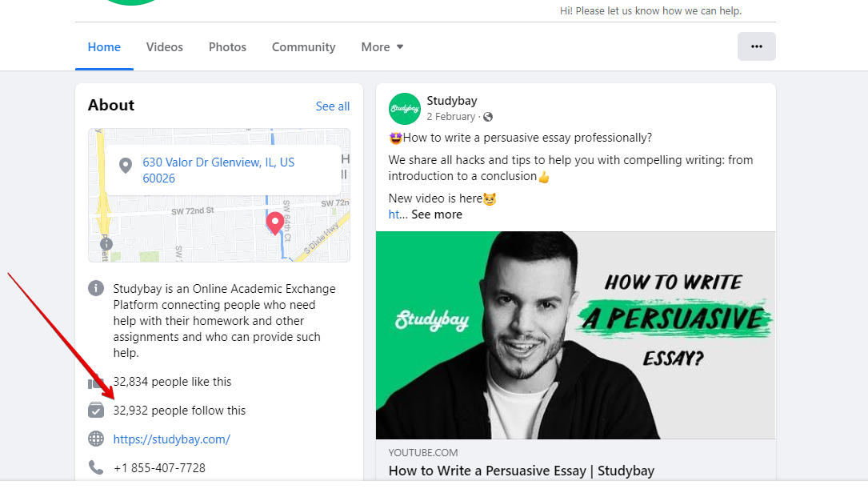Viewport: 868px width, 501px height.
Task: Open the Community tab
Action: pyautogui.click(x=303, y=47)
